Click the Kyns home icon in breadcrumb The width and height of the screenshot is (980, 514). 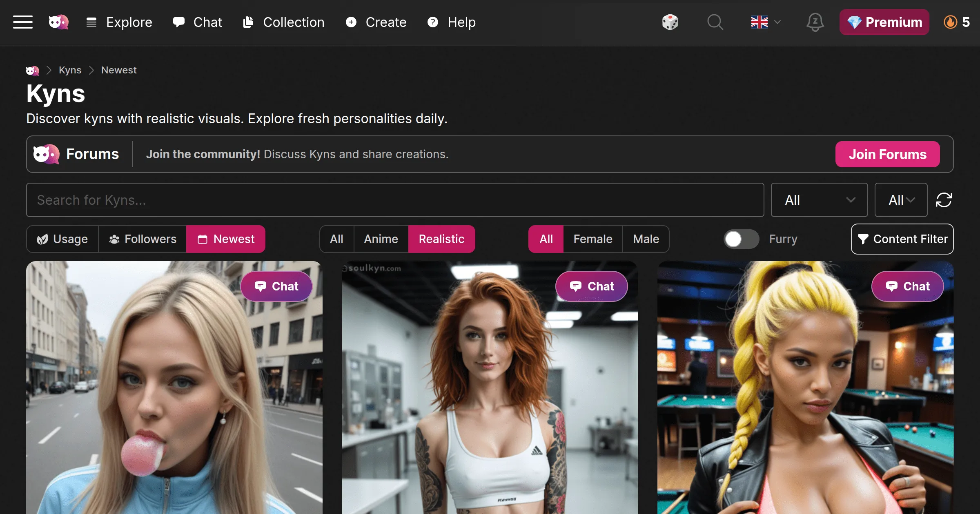[32, 70]
